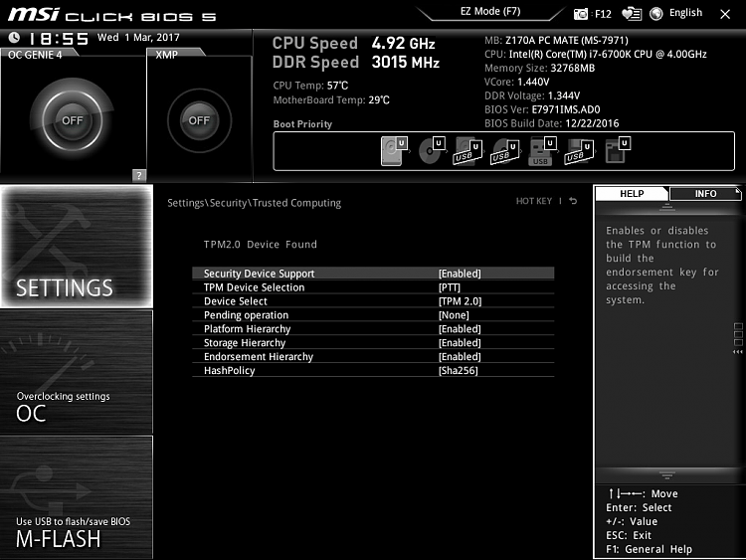Click the help panel bottom scroll handle
This screenshot has width=746, height=560.
(x=667, y=474)
